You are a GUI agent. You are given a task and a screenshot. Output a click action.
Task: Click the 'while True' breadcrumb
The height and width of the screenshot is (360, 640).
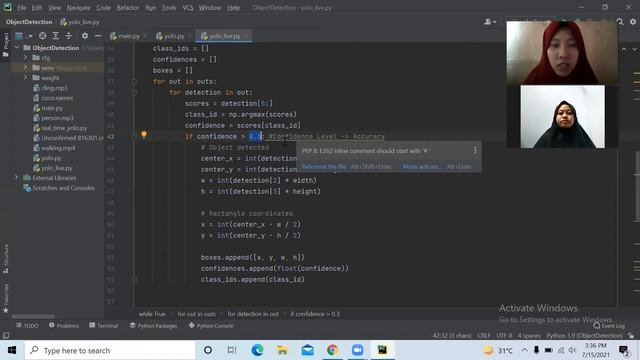point(152,314)
